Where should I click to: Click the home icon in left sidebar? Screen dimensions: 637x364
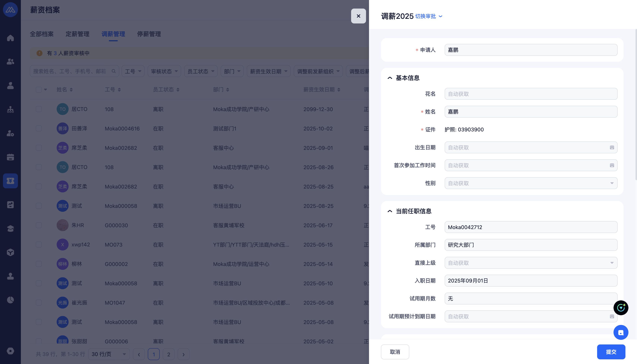coord(10,38)
